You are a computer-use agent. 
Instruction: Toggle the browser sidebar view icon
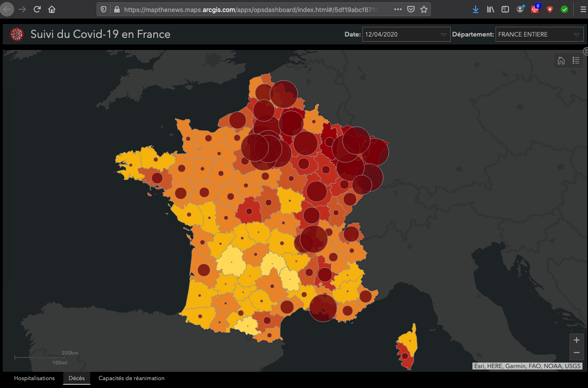pyautogui.click(x=505, y=9)
